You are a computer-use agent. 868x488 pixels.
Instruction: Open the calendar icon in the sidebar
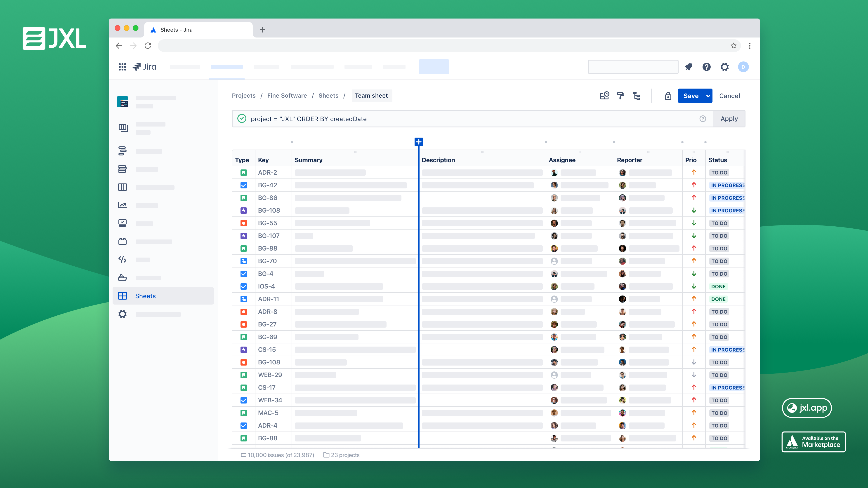[122, 242]
